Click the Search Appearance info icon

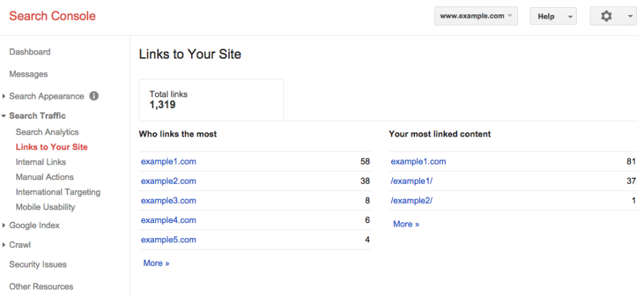[94, 97]
